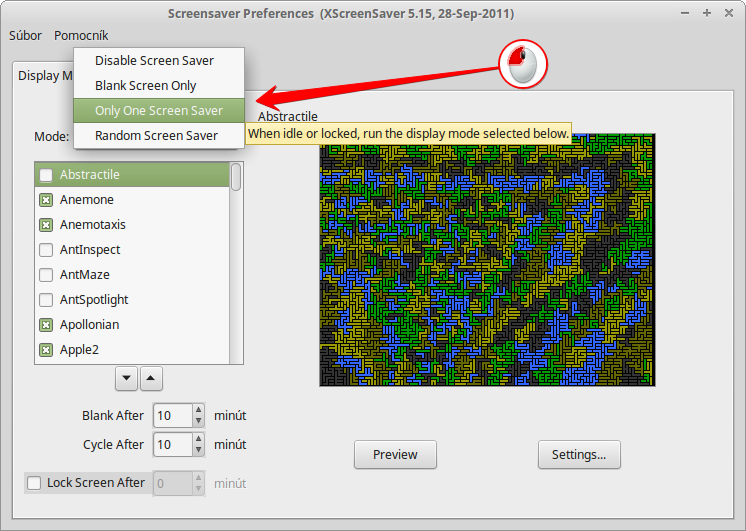Select AntMaze in the list
This screenshot has height=531, width=746.
tap(132, 275)
